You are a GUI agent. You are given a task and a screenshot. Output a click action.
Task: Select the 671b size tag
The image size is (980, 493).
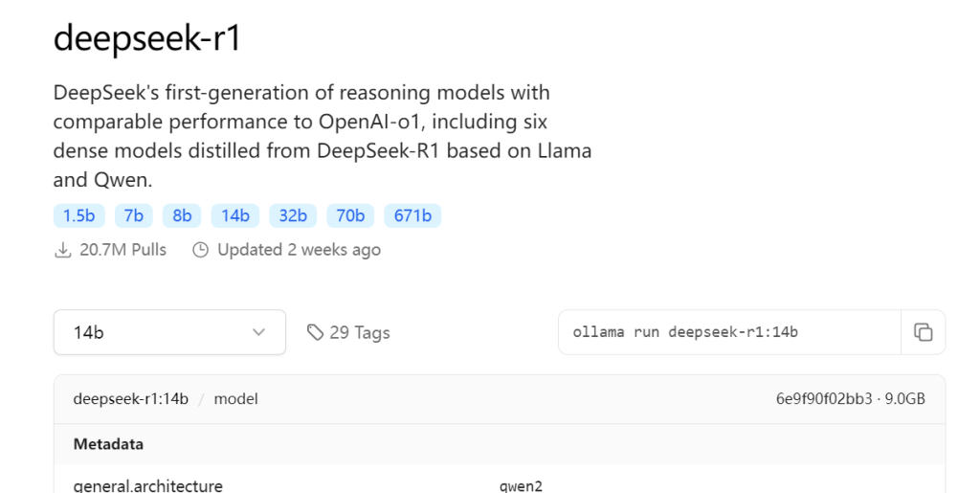coord(412,215)
